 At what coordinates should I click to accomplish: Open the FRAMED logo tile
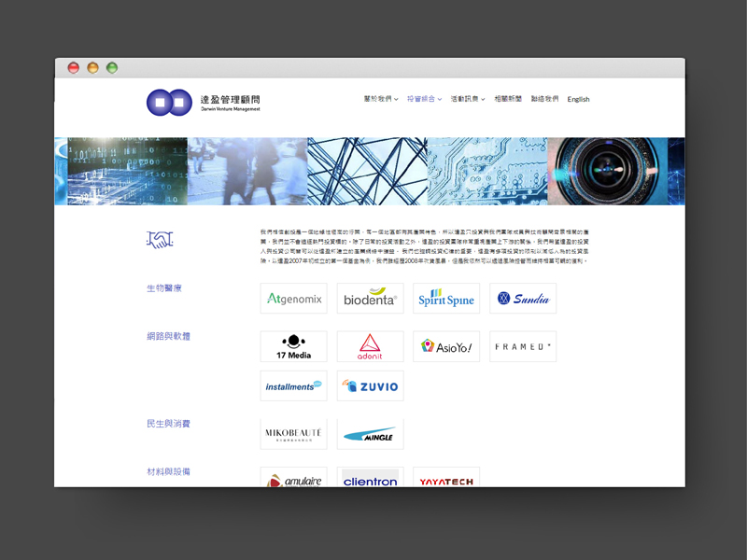523,346
